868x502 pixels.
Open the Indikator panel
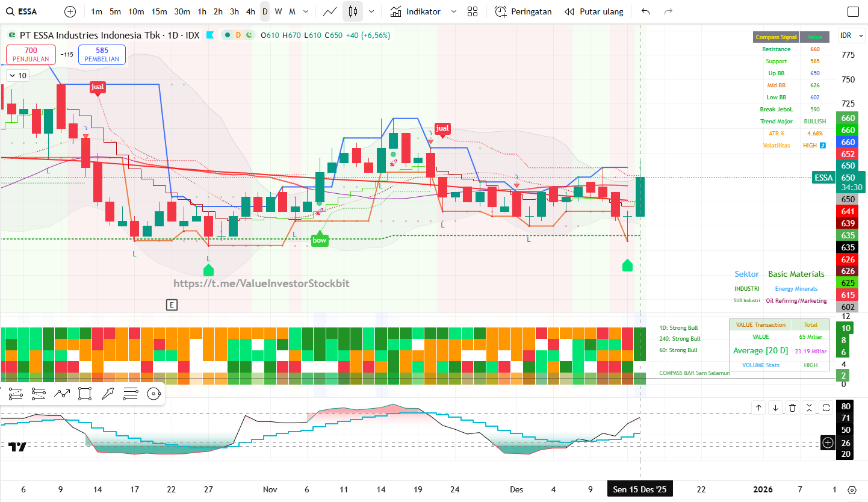[x=415, y=11]
